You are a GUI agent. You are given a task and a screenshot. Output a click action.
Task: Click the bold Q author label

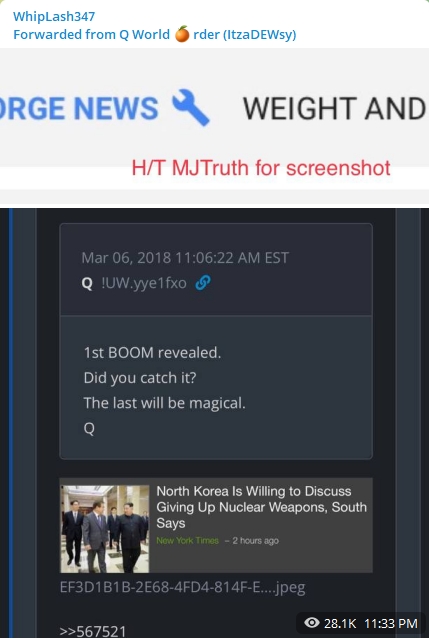coord(87,283)
